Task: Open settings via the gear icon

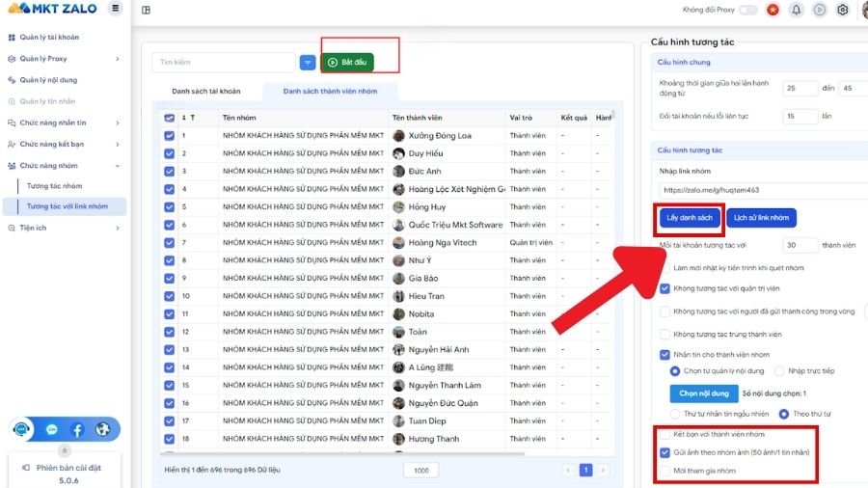Action: pos(842,10)
